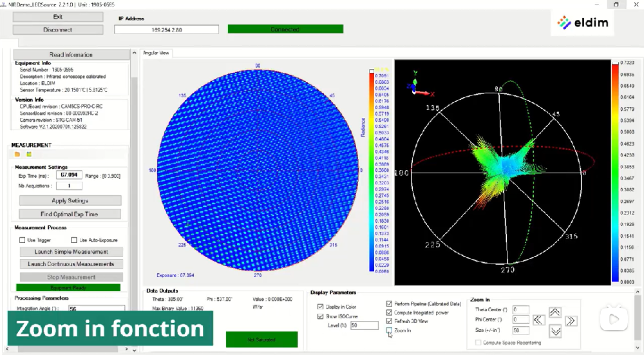Viewport: 644px width, 355px height.
Task: Enable the Use Auto-Exposure checkbox
Action: coord(74,240)
